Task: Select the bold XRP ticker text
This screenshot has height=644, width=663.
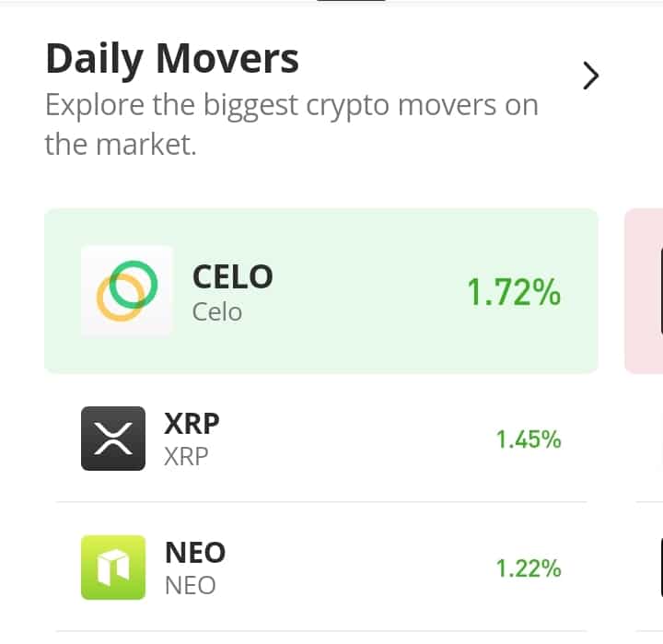Action: (192, 423)
